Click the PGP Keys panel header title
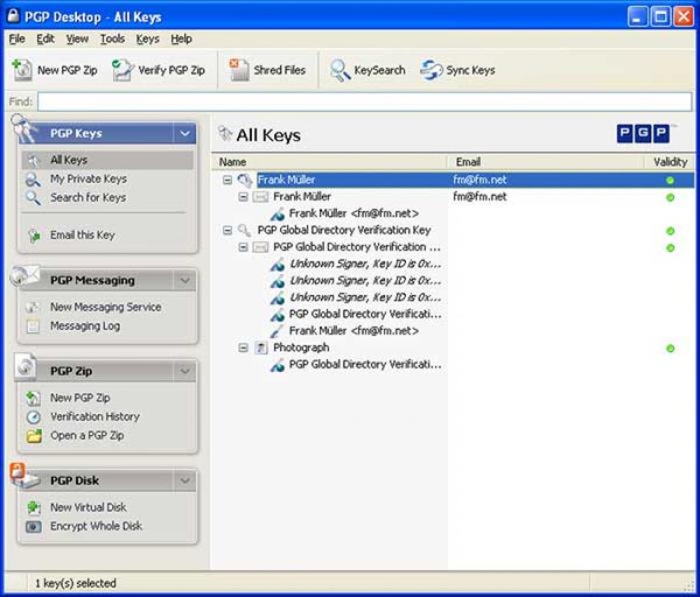Screen dimensions: 700x597 click(x=76, y=134)
